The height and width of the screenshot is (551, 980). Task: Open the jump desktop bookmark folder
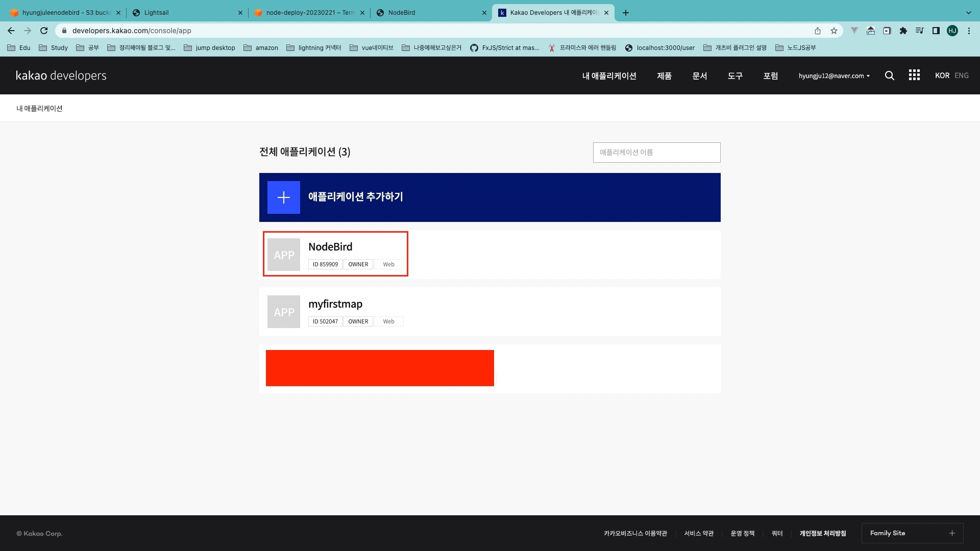point(209,48)
